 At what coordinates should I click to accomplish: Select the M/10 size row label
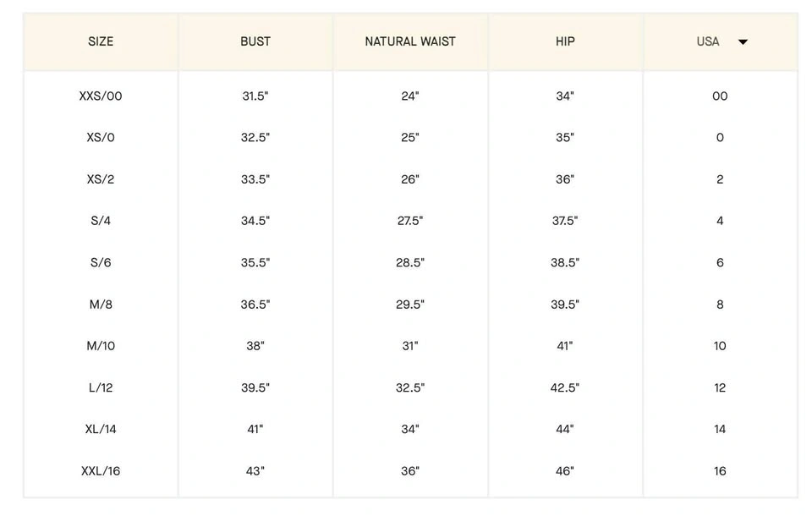click(101, 346)
